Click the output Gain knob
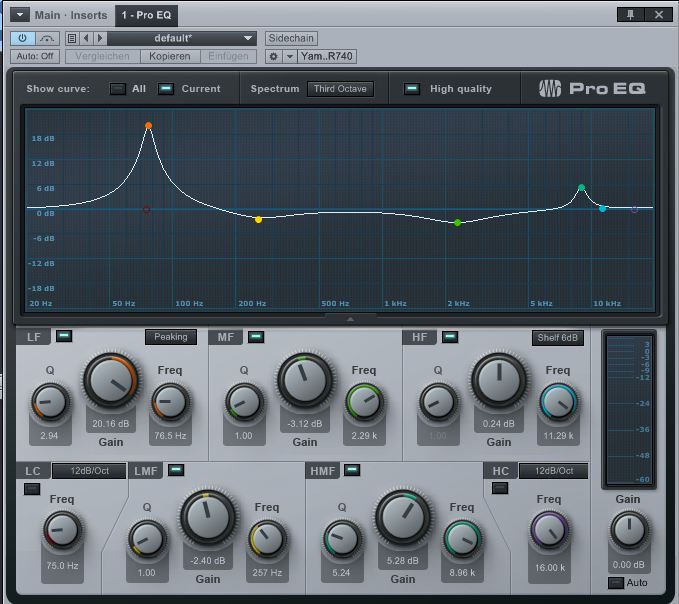 [x=629, y=530]
